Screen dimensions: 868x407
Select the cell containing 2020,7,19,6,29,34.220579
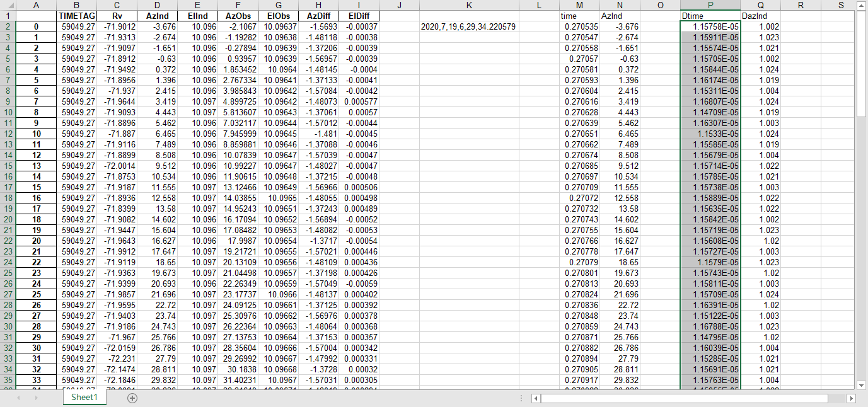469,26
